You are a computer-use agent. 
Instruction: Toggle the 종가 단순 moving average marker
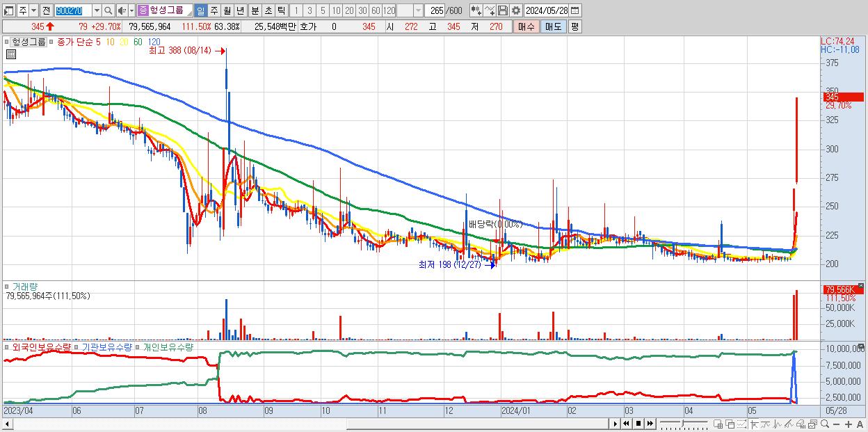tap(51, 42)
